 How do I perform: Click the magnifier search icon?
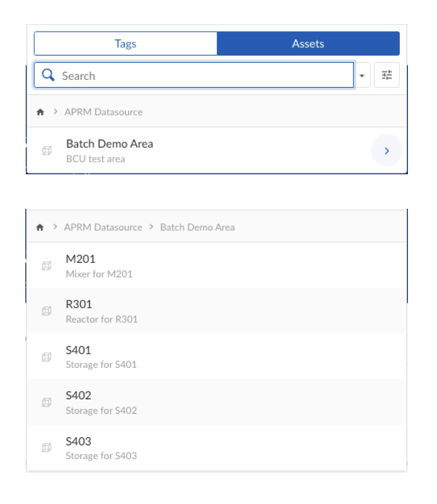[x=49, y=75]
